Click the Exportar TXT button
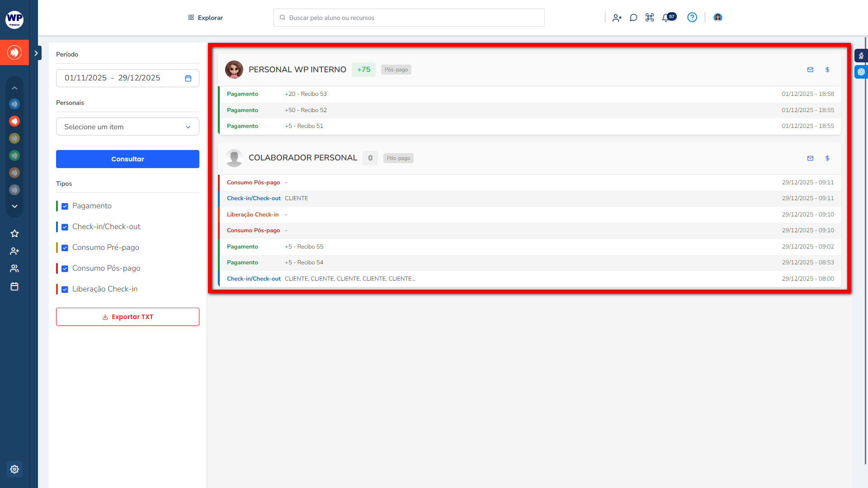This screenshot has height=488, width=868. [127, 317]
